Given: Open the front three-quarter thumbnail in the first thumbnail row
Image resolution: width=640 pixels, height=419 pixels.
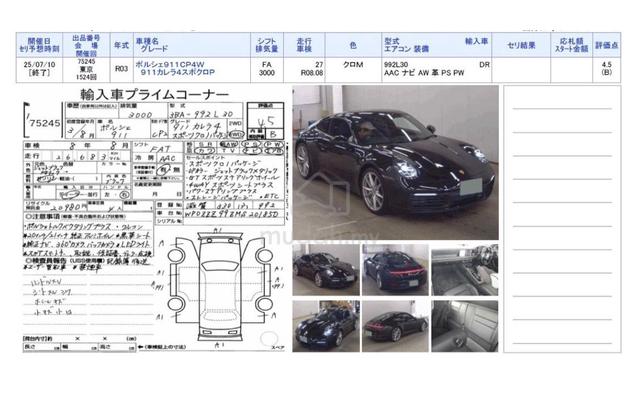Looking at the screenshot, I should 326,270.
